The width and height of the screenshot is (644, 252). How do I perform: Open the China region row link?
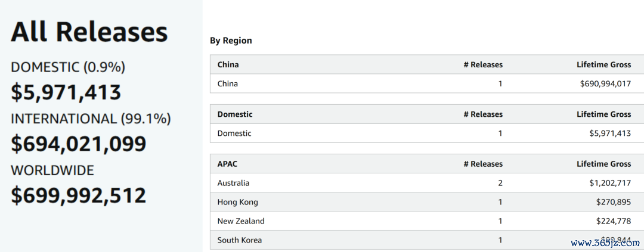point(228,84)
